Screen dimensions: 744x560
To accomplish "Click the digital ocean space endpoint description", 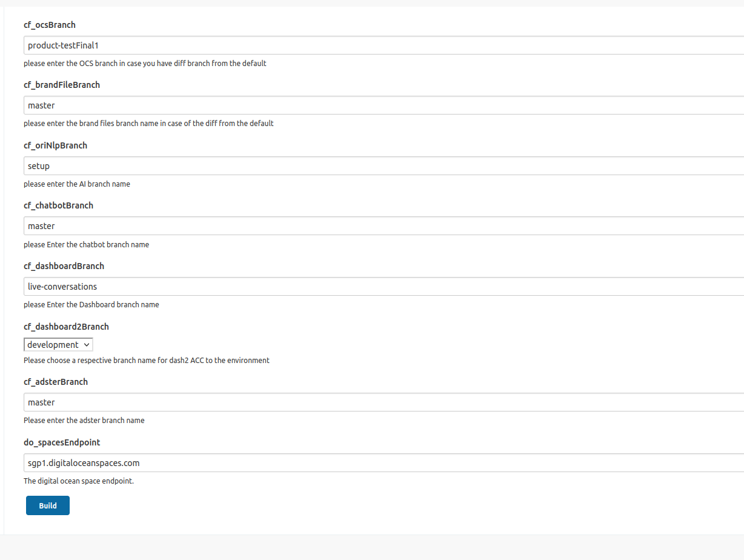I will tap(79, 481).
